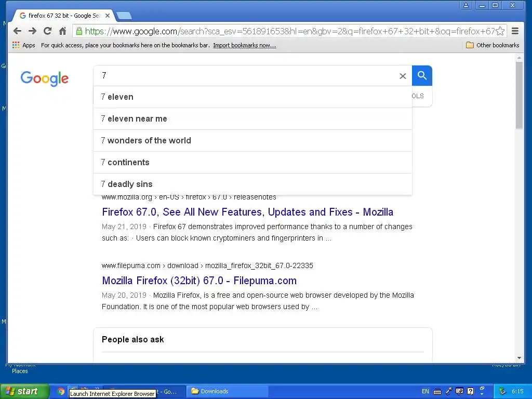
Task: Reload the page with the refresh icon
Action: pyautogui.click(x=47, y=31)
